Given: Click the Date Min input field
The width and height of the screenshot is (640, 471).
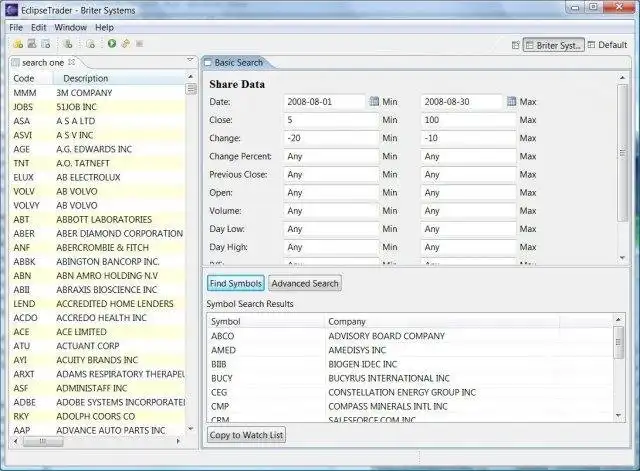Looking at the screenshot, I should click(324, 102).
